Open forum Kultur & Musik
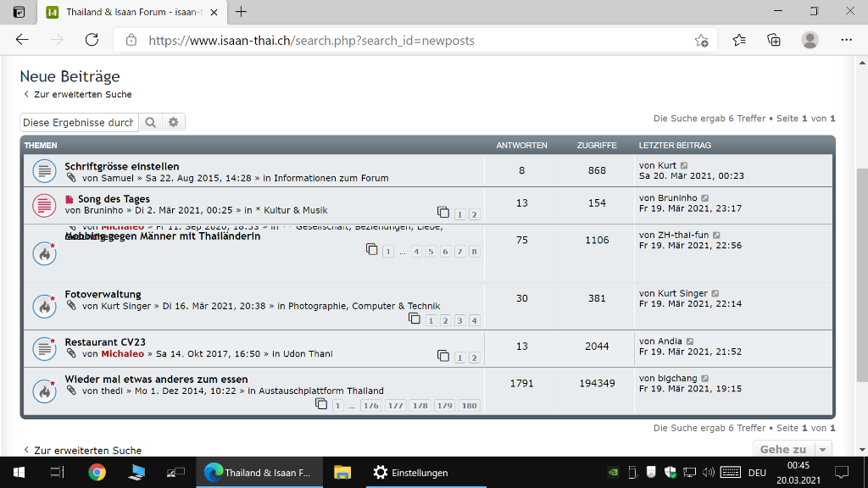The image size is (868, 488). coord(292,210)
